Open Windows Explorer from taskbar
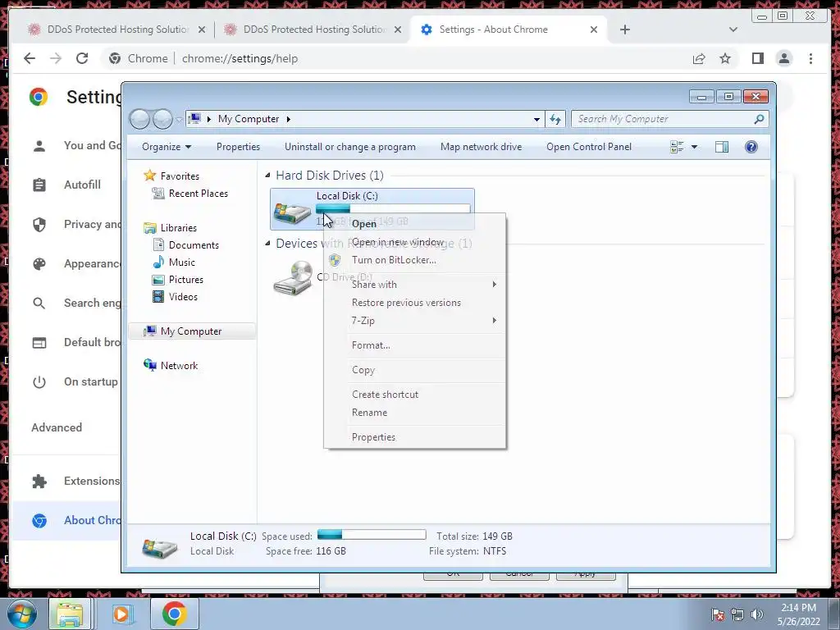840x630 pixels. (70, 614)
